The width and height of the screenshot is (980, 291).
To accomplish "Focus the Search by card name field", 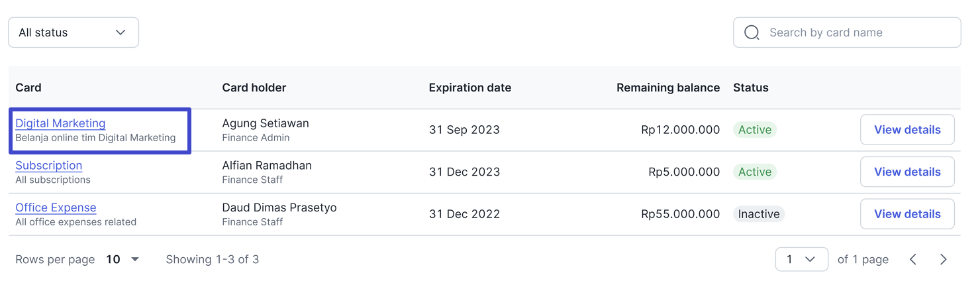I will coord(847,32).
